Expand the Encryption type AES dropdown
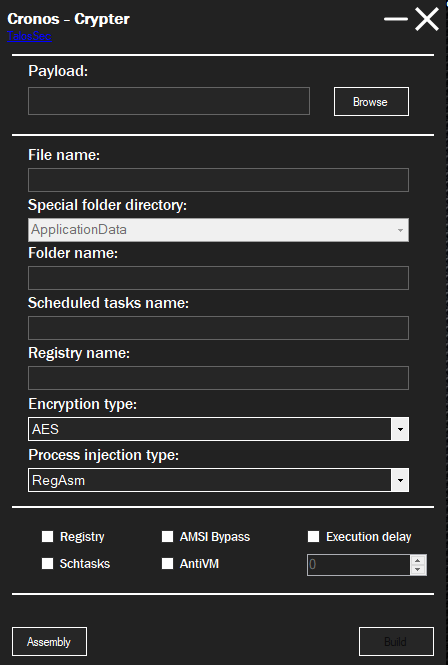The width and height of the screenshot is (448, 665). [218, 429]
